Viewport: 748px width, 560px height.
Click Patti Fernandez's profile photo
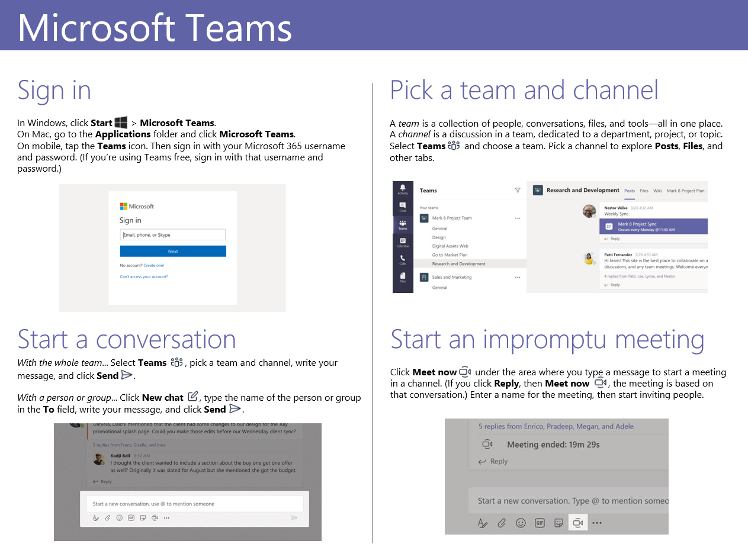pos(589,258)
